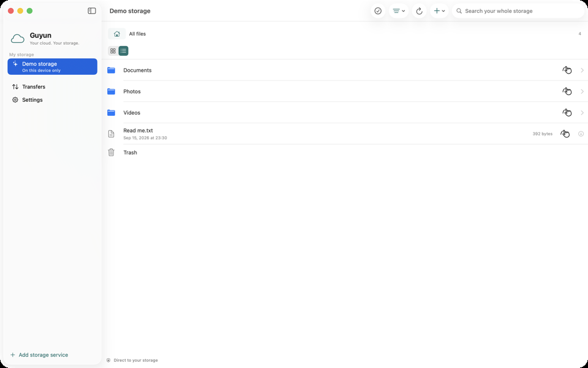588x368 pixels.
Task: Focus the Search your whole storage field
Action: 518,11
